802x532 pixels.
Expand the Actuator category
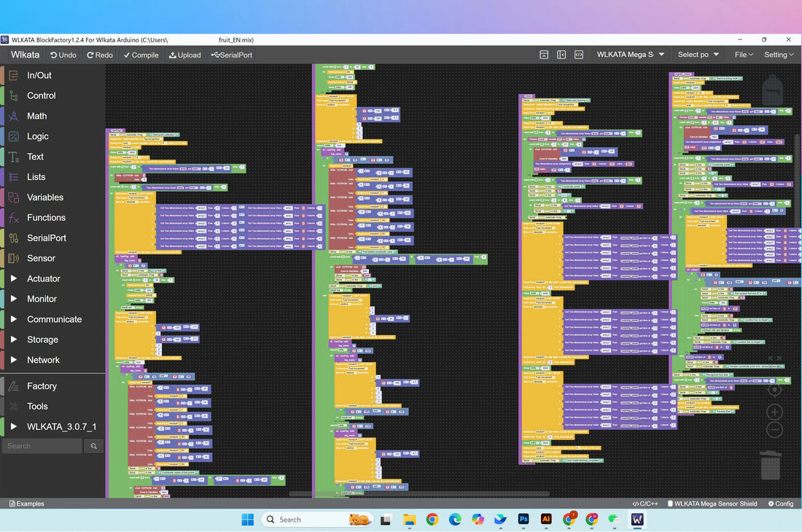point(44,278)
